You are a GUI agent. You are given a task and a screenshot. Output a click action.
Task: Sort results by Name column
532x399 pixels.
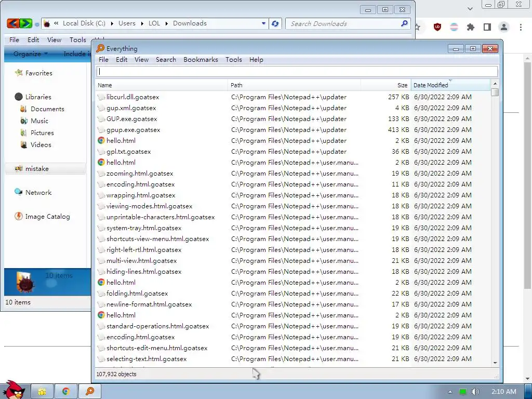[162, 85]
